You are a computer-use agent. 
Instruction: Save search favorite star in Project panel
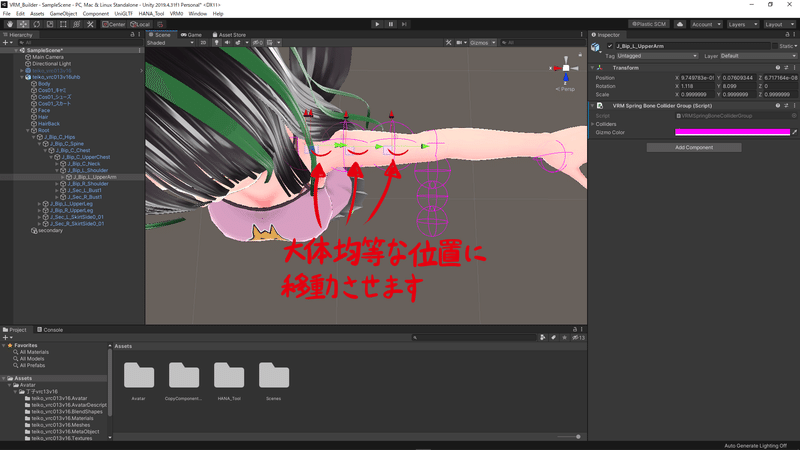(x=564, y=337)
